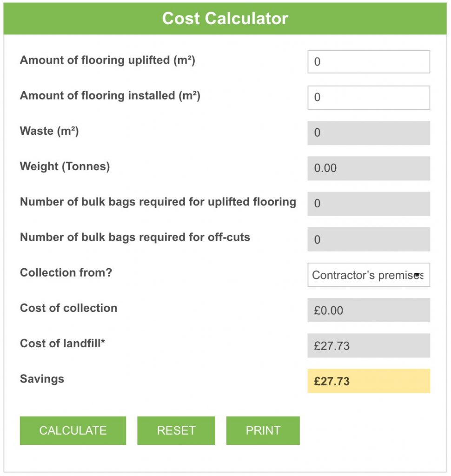
Task: Click the Collection from? label
Action: pyautogui.click(x=66, y=272)
